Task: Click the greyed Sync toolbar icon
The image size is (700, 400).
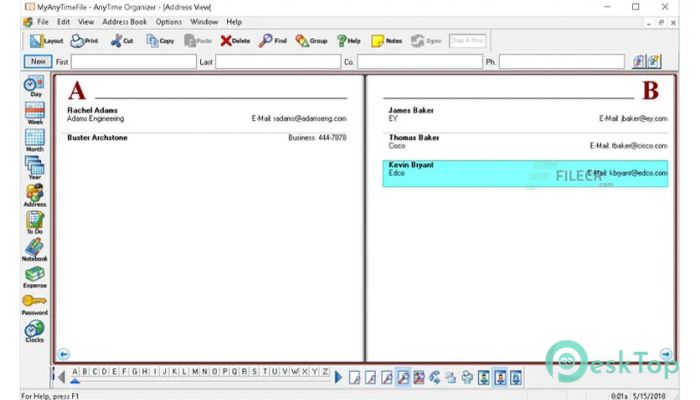Action: click(426, 41)
